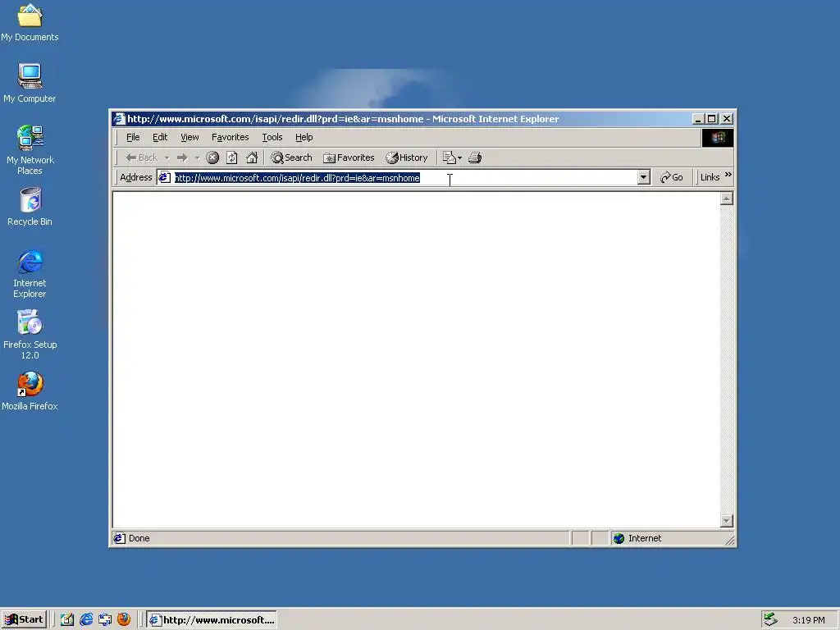Open the File menu
Image resolution: width=840 pixels, height=630 pixels.
tap(133, 137)
